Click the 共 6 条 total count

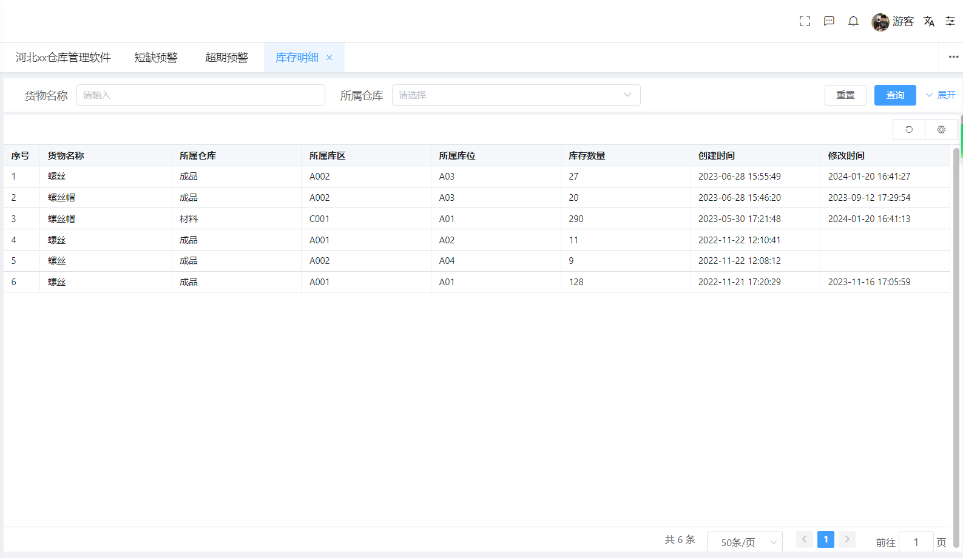click(x=680, y=539)
